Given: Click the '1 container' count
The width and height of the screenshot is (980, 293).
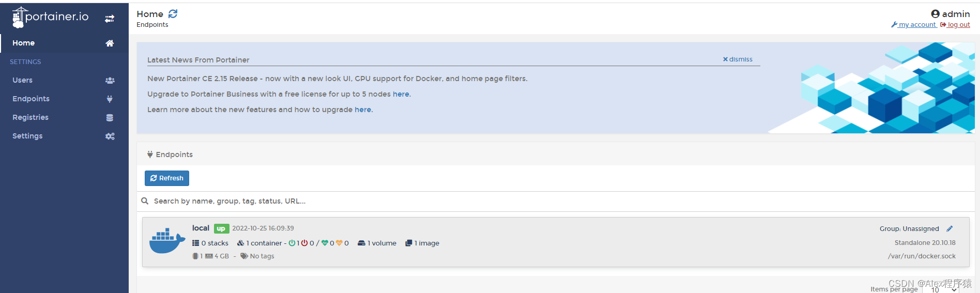Looking at the screenshot, I should pos(264,243).
